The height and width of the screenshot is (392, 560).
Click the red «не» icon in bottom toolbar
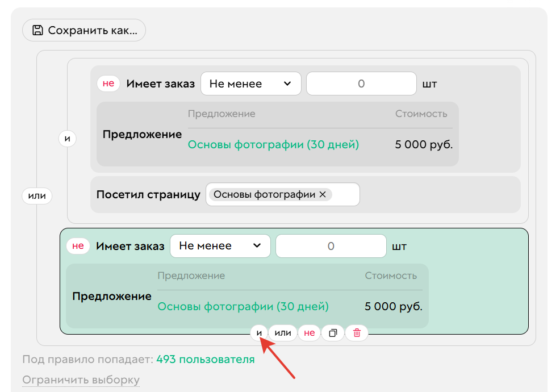(x=308, y=333)
